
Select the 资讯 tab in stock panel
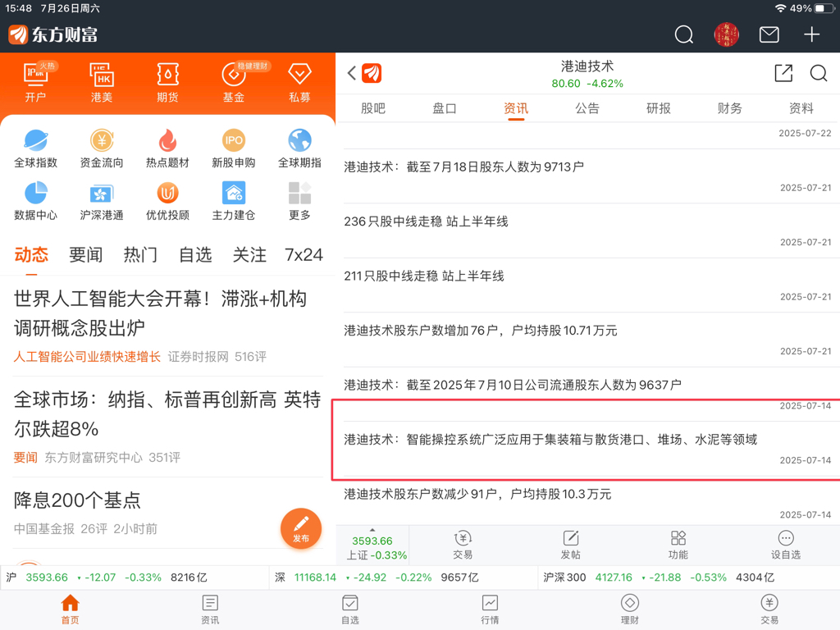[x=516, y=108]
